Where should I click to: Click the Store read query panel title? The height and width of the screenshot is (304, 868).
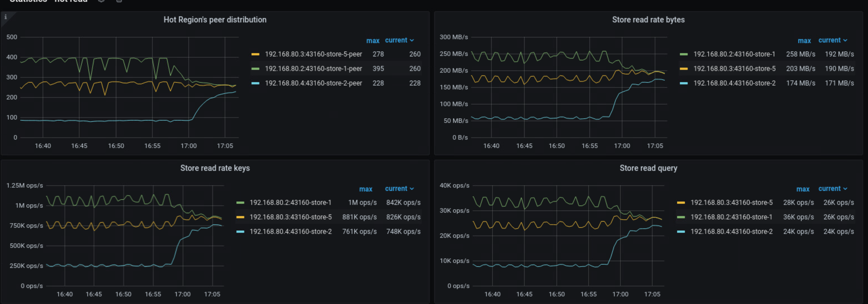[x=648, y=168]
